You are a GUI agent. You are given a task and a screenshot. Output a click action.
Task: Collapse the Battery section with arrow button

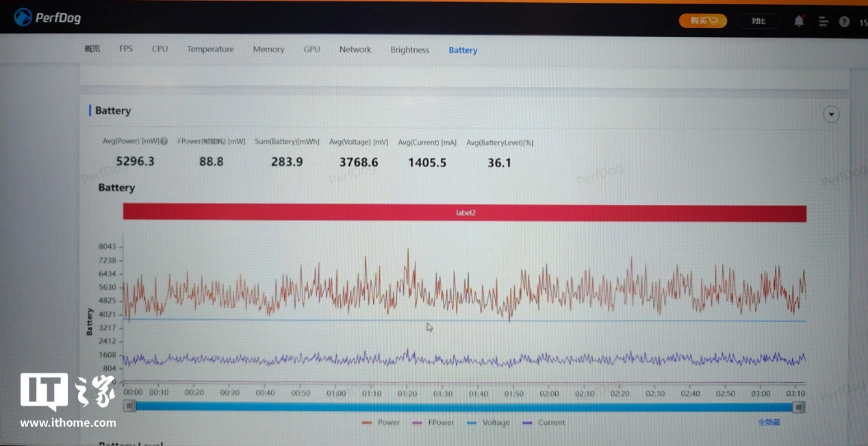(x=831, y=114)
